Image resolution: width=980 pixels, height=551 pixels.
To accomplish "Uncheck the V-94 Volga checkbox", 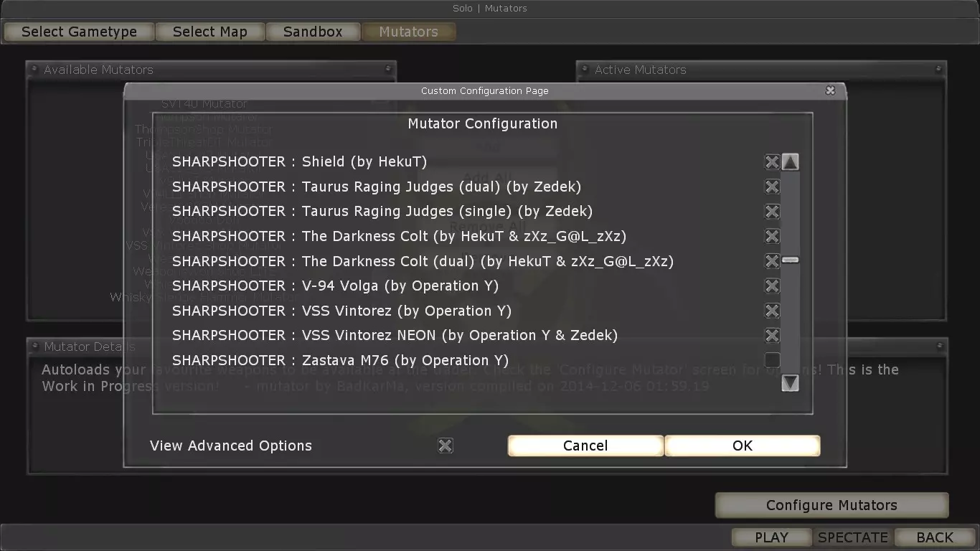I will 772,286.
